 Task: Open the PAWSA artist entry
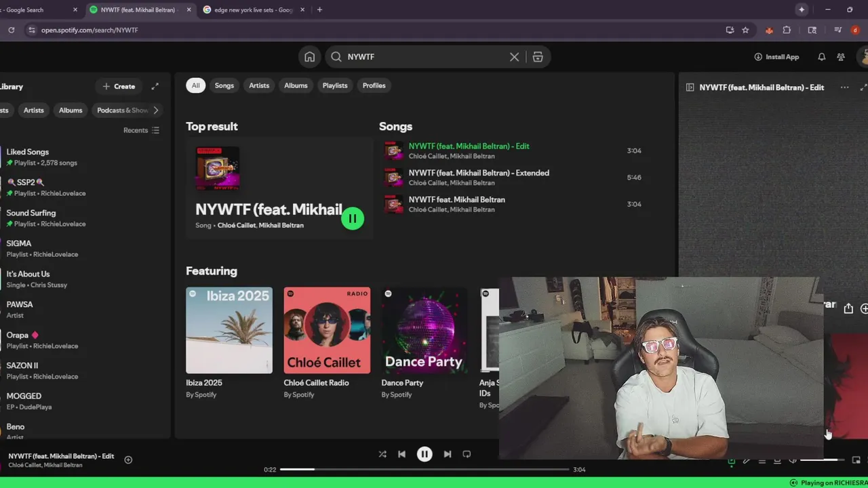click(83, 310)
